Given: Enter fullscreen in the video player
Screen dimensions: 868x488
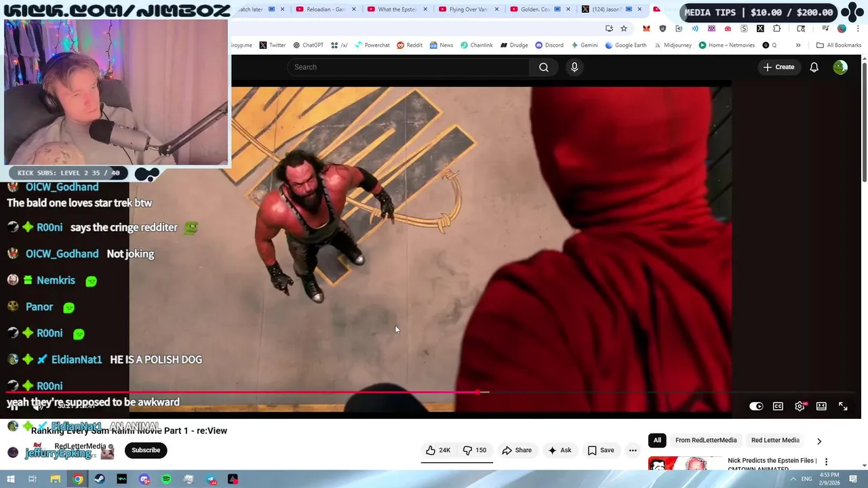Looking at the screenshot, I should pyautogui.click(x=843, y=406).
